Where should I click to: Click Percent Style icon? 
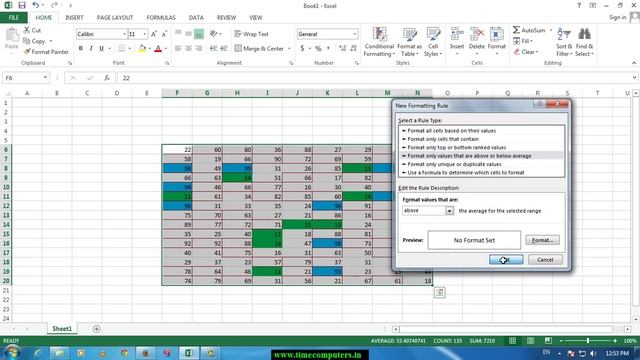tap(318, 49)
